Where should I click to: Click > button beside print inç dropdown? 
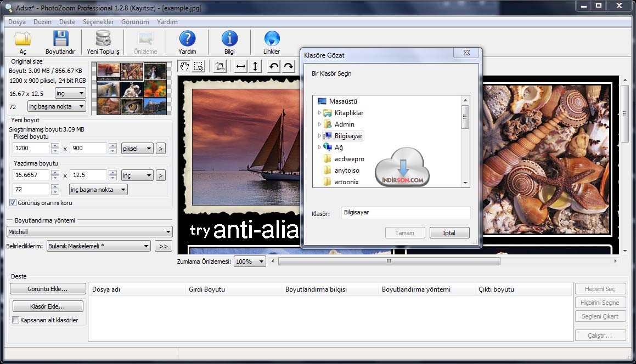[x=161, y=175]
